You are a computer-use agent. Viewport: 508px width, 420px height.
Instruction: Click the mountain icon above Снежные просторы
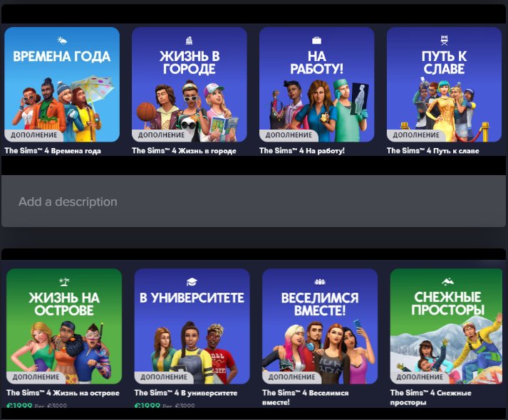pos(447,282)
